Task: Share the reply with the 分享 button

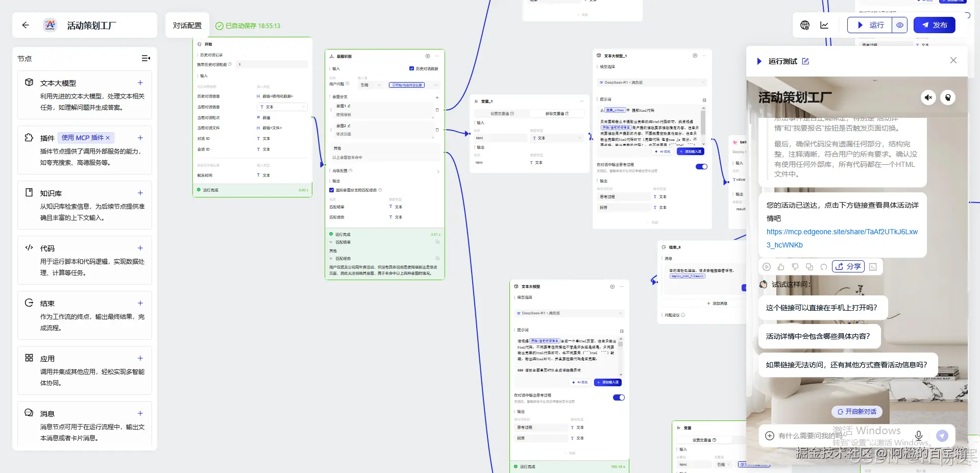Action: click(848, 266)
